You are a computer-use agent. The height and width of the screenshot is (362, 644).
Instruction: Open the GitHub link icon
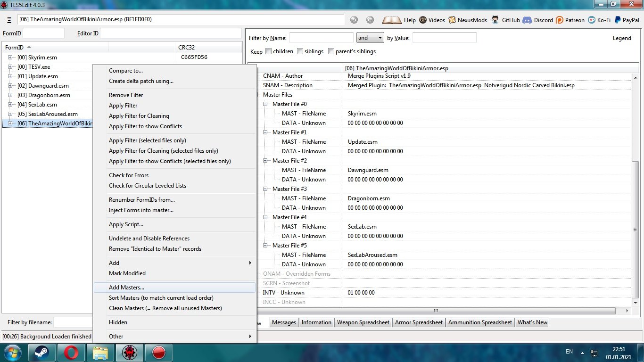(495, 20)
